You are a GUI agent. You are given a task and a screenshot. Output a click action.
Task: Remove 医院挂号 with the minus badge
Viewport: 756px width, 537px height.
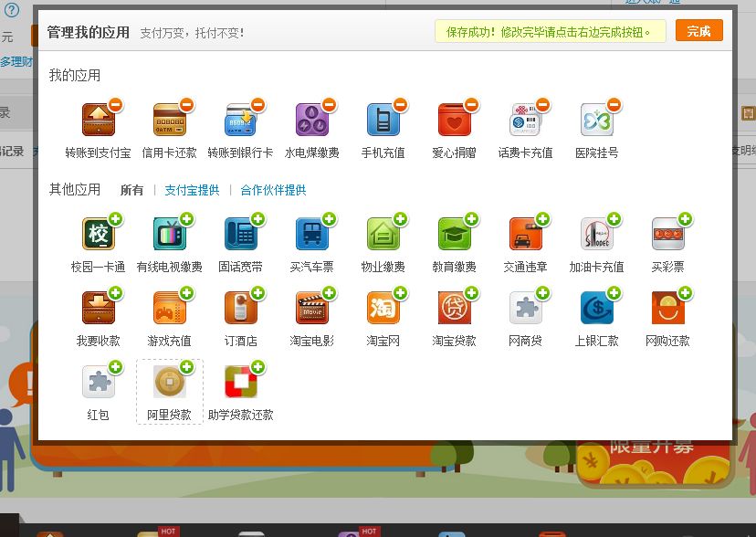[x=614, y=105]
